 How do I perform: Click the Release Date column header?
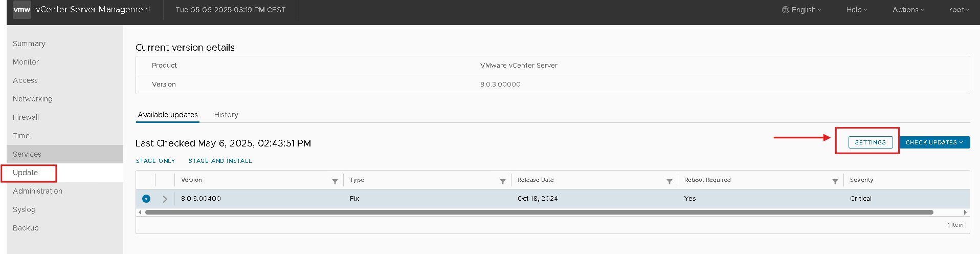536,180
